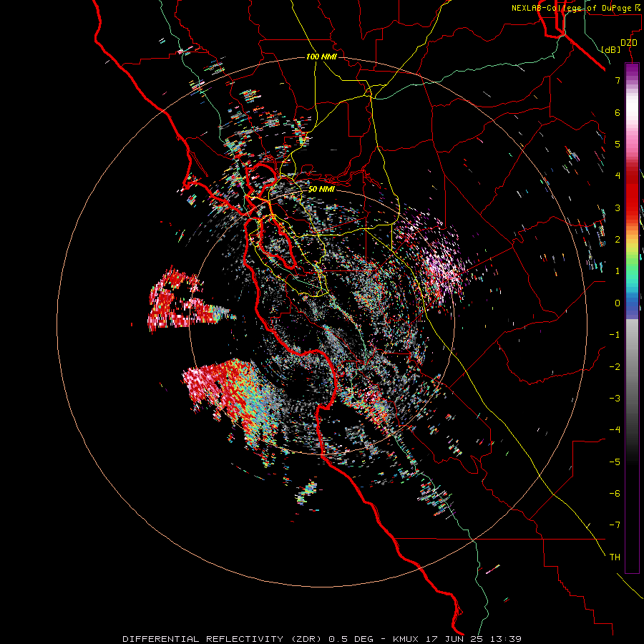Screen dimensions: 644x644
Task: Click the -2 tick label on the scale
Action: (x=615, y=367)
